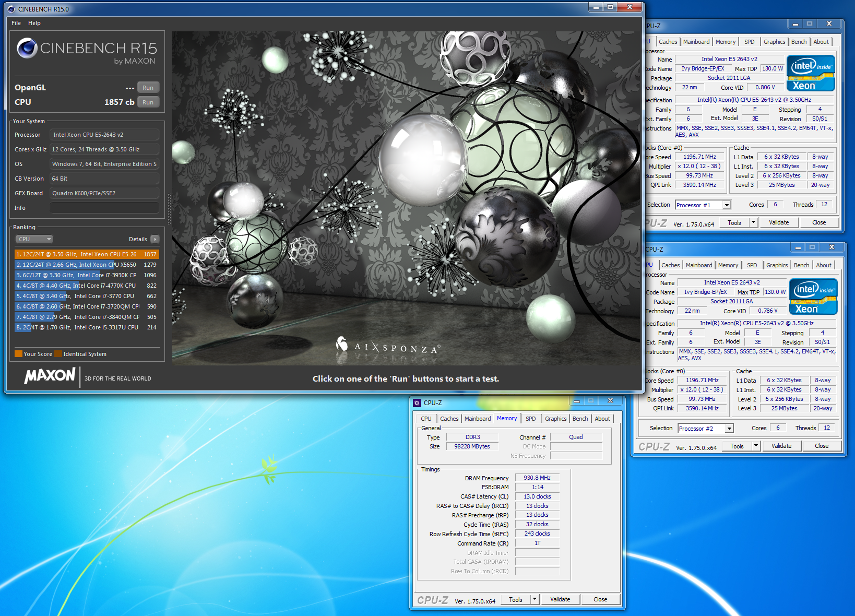Click the MAXON logo at bottom left
This screenshot has width=855, height=616.
tap(50, 375)
